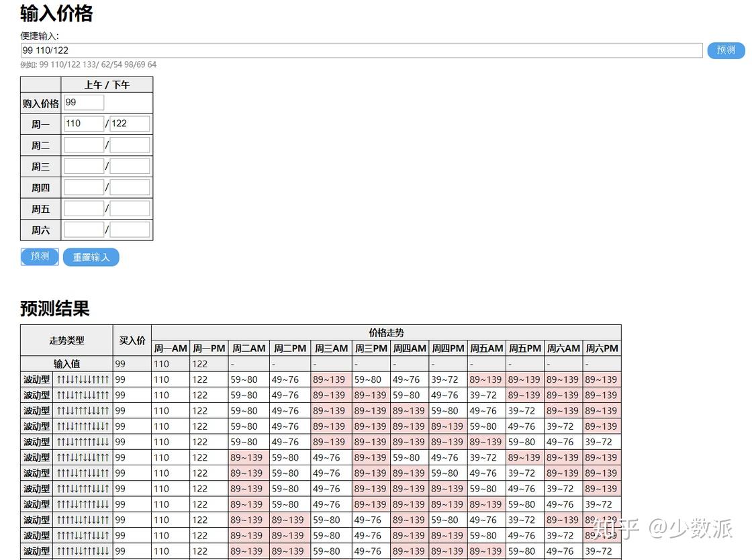Viewport: 752px width, 560px height.
Task: Click the 周二 afternoon price input
Action: coord(130,145)
